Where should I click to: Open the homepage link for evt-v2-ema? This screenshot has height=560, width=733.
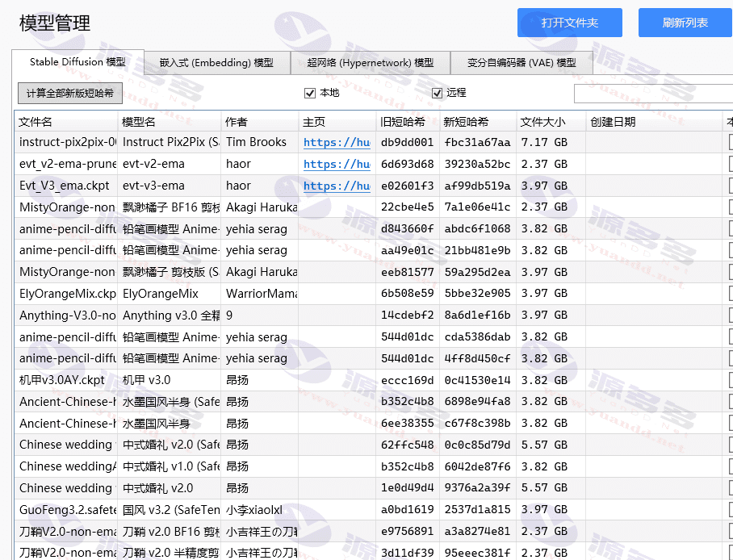tap(337, 164)
